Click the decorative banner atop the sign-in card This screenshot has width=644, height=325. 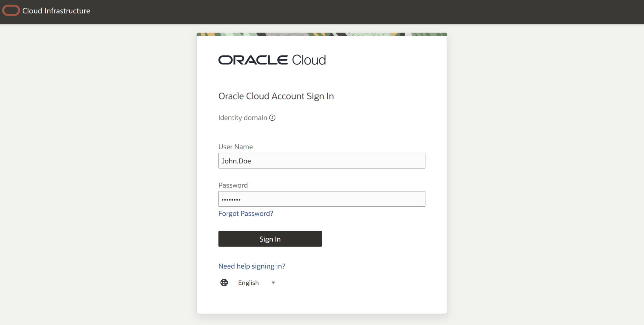(322, 34)
